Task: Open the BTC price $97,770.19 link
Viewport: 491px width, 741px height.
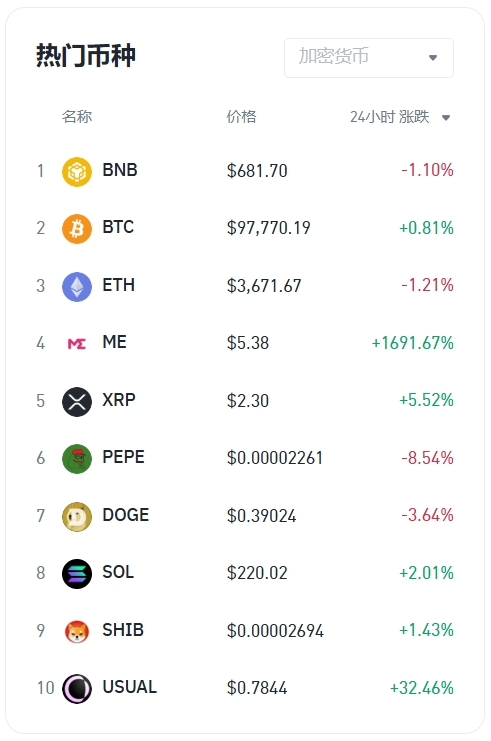Action: pyautogui.click(x=268, y=228)
